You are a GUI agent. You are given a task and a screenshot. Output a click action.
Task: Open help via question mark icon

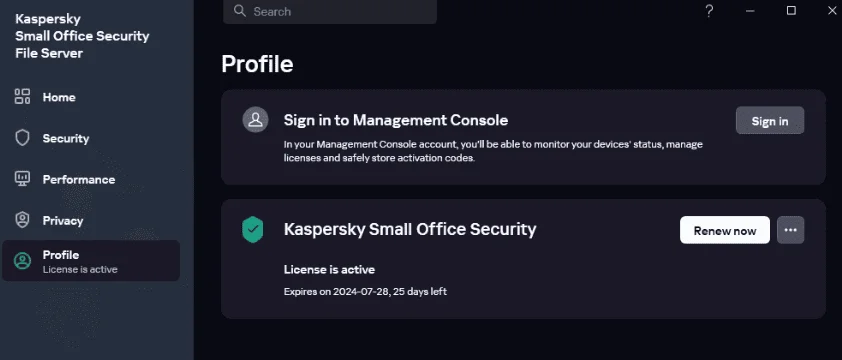[x=709, y=11]
